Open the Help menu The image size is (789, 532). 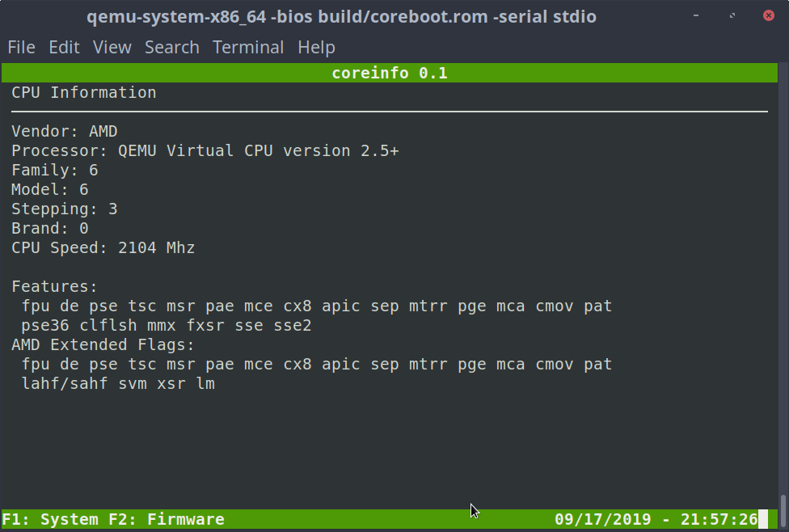[x=316, y=47]
